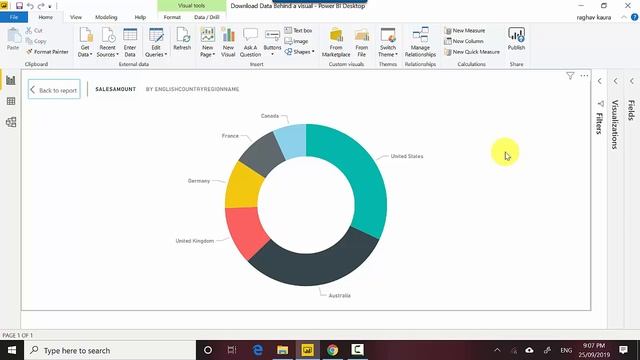
Task: Click the yellow Germany donut segment
Action: 242,188
